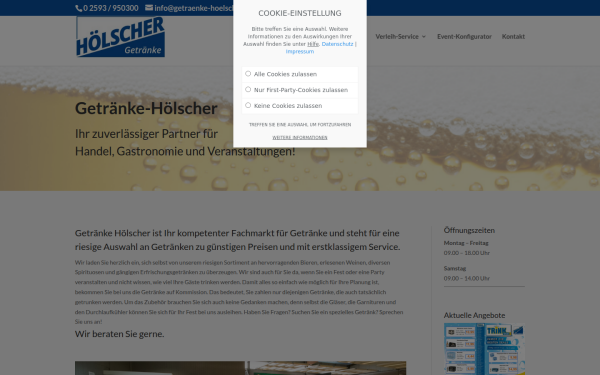This screenshot has height=375, width=600.
Task: Go to the Kontakt page
Action: (513, 36)
